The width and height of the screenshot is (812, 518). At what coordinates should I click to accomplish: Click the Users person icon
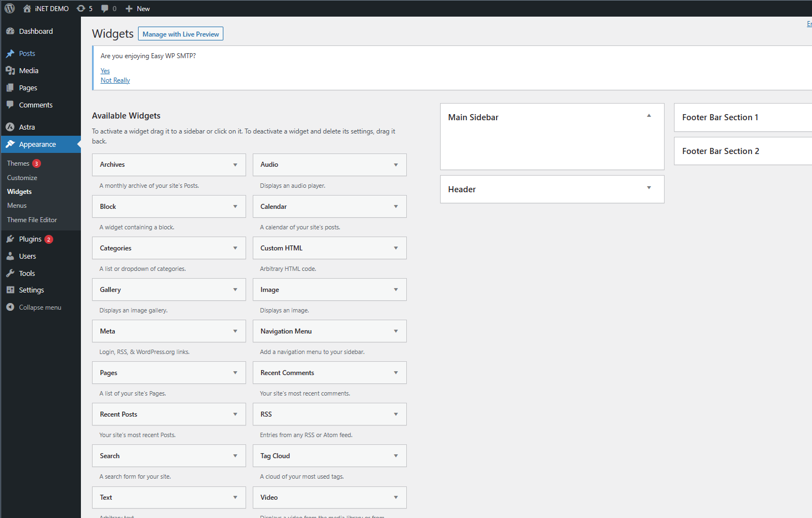10,257
